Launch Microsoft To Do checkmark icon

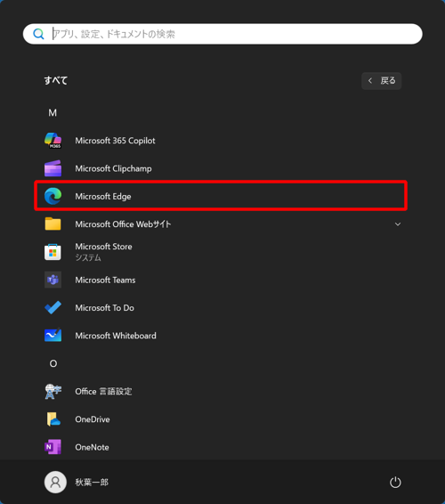tap(53, 307)
